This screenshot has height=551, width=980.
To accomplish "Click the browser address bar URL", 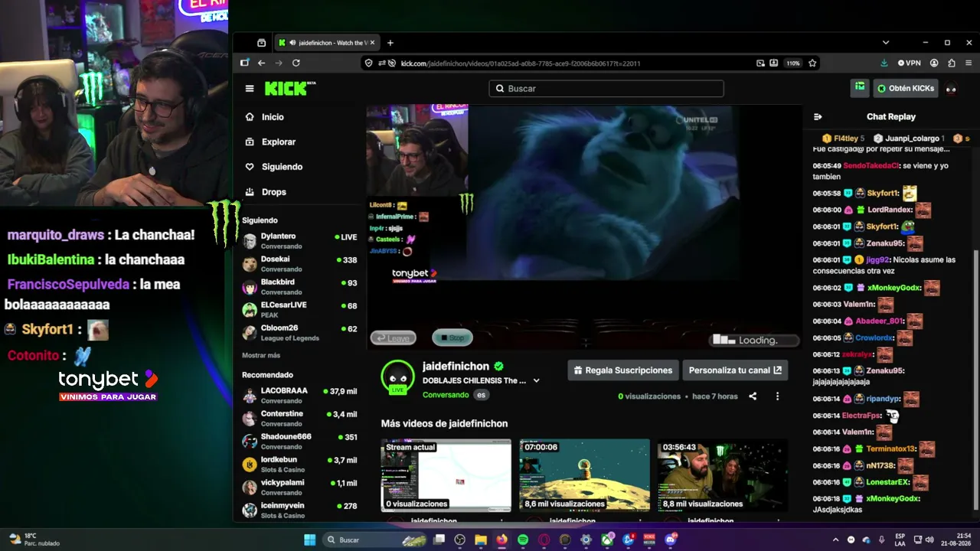I will pos(521,64).
